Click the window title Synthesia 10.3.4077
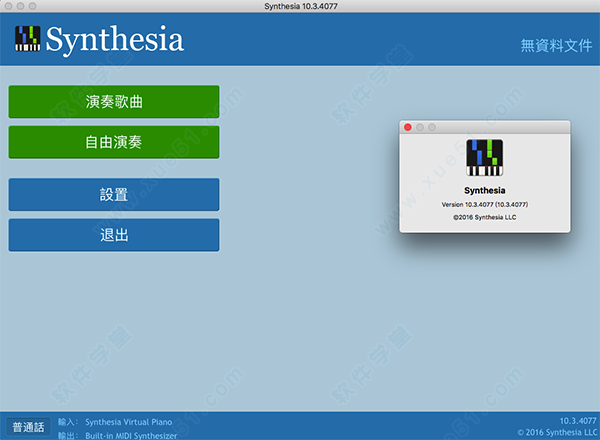The height and width of the screenshot is (440, 600). click(x=301, y=6)
